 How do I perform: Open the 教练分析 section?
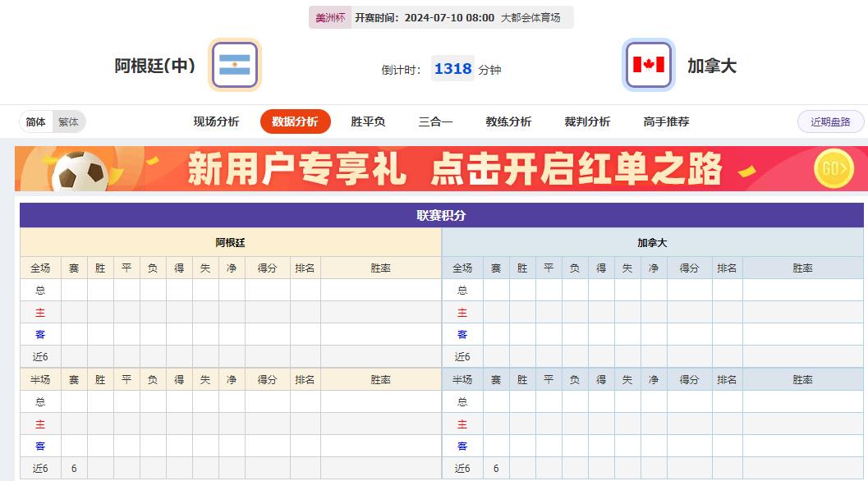(x=510, y=120)
